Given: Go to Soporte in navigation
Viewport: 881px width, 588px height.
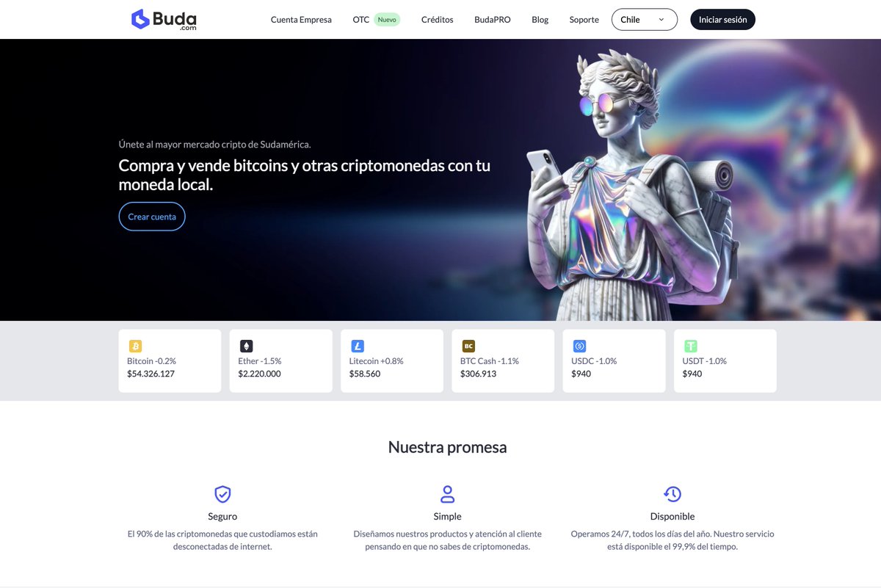Looking at the screenshot, I should click(584, 20).
